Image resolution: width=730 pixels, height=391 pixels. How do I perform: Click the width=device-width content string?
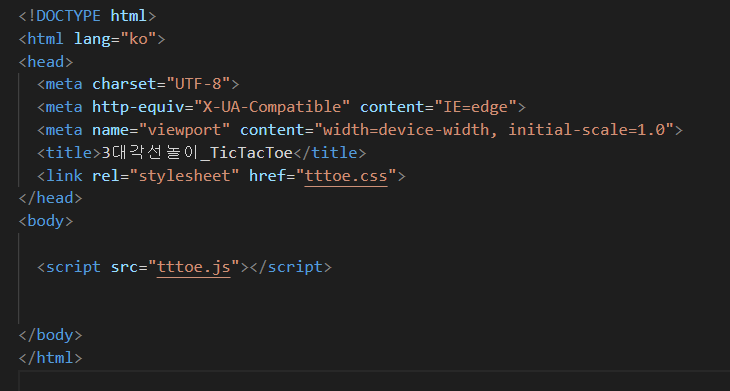(x=494, y=130)
